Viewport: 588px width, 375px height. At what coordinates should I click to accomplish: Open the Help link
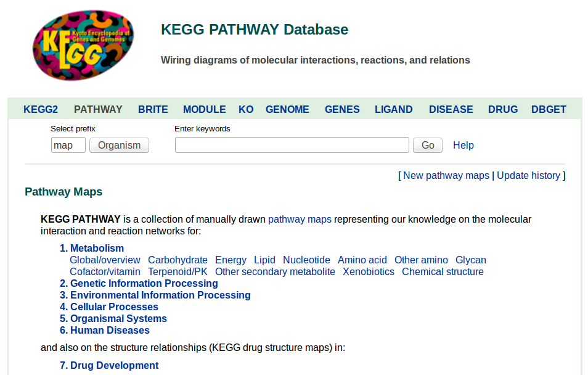pos(463,146)
